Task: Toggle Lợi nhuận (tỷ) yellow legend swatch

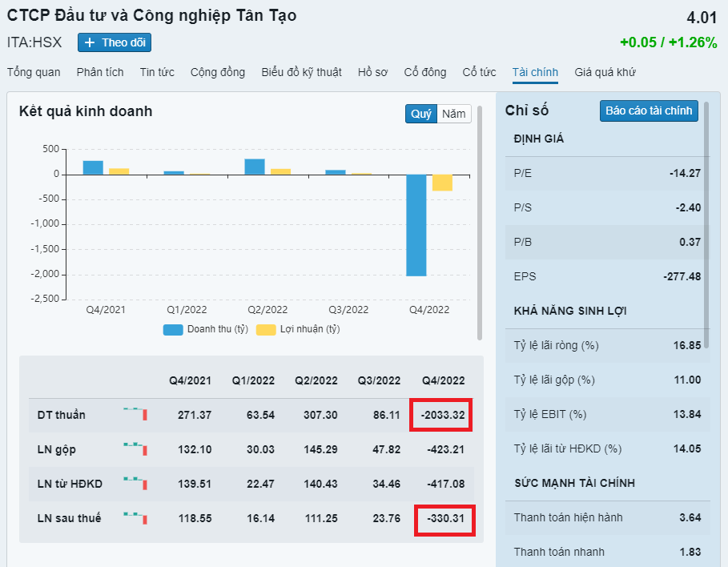Action: [266, 330]
